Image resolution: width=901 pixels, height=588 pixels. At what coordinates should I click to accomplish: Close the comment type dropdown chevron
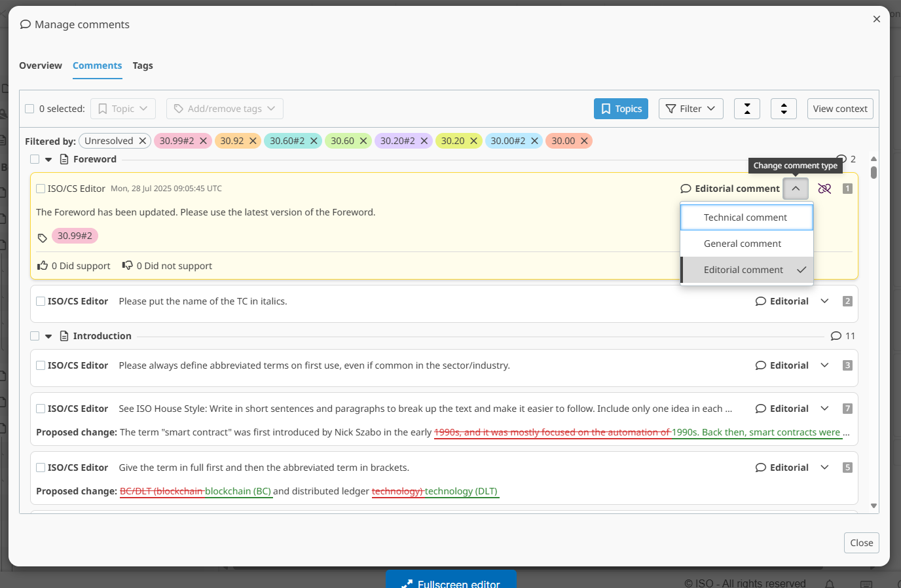click(796, 189)
